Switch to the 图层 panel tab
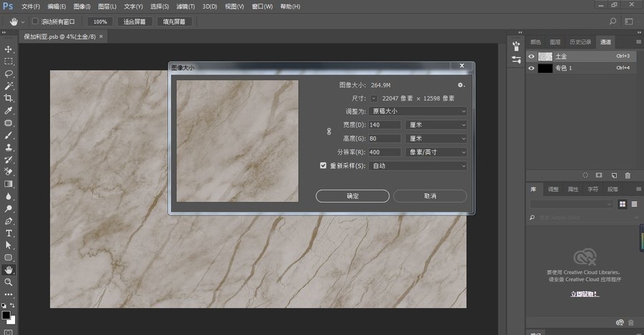The image size is (644, 335). tap(555, 42)
